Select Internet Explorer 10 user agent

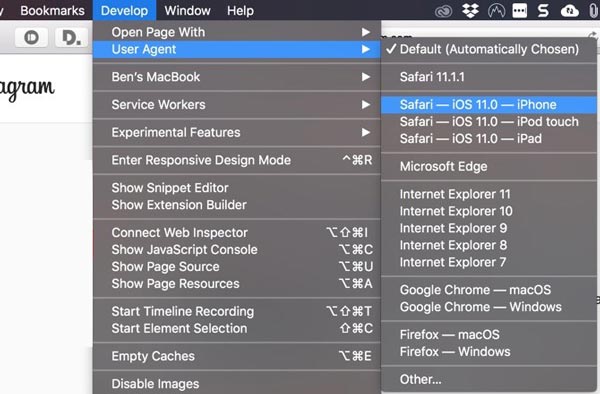489,211
